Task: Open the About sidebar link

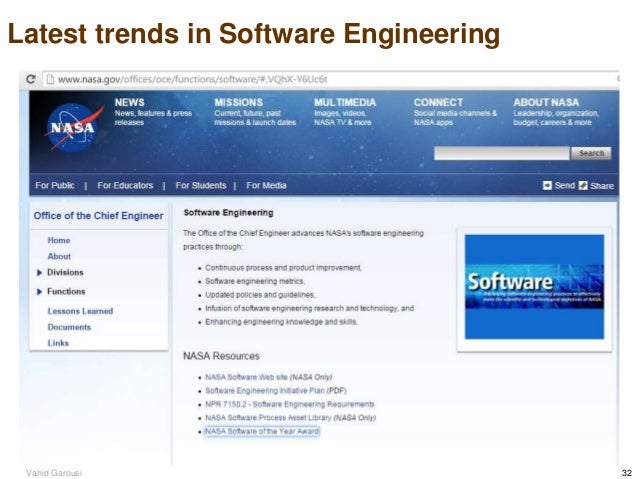Action: click(x=59, y=256)
